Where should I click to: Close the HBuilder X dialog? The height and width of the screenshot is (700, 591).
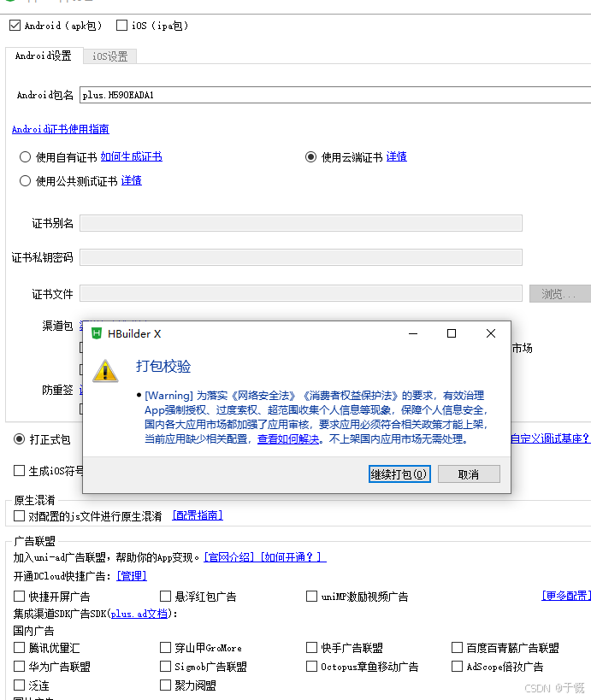coord(491,333)
